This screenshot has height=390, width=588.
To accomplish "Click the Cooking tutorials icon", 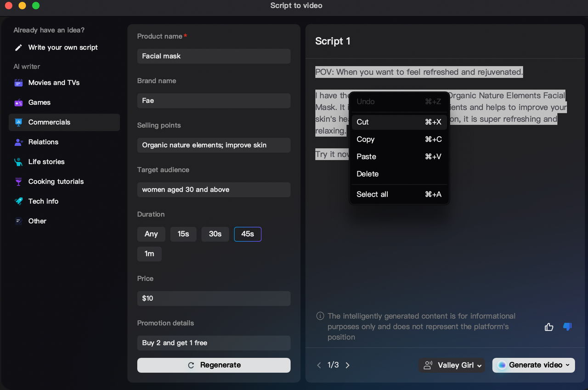I will [18, 181].
